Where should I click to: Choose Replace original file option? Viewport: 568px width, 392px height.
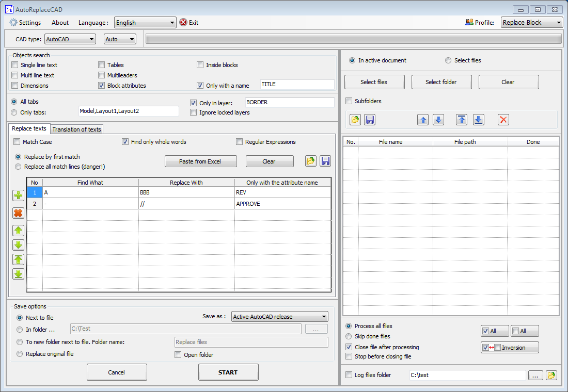pos(20,354)
